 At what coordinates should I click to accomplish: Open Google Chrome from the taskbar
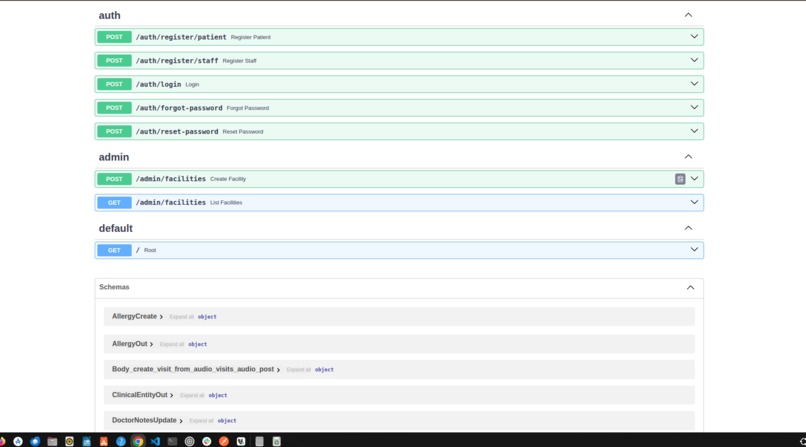click(138, 441)
